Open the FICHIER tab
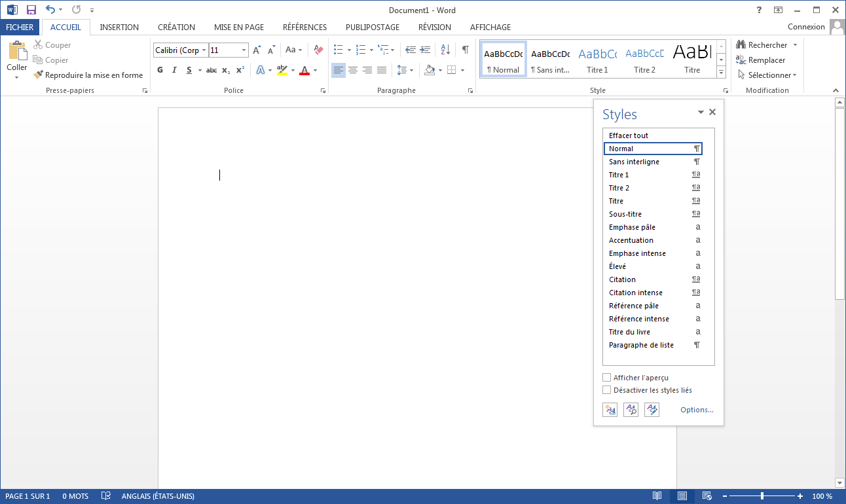 (x=20, y=27)
